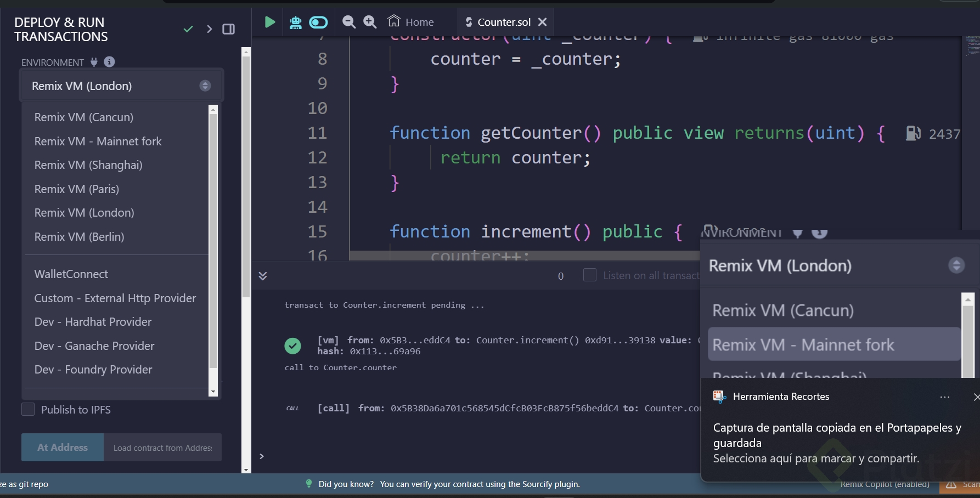Click the 'transact to Counter.increment pending' log line

[384, 305]
